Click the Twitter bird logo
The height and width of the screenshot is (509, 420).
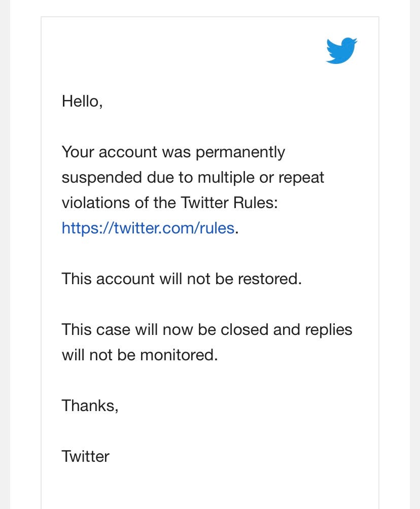click(341, 50)
